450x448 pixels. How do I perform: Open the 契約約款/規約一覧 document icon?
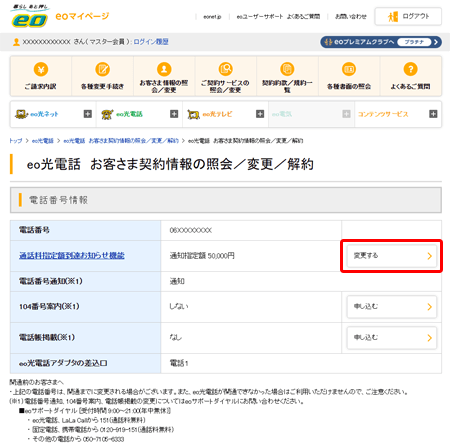tap(287, 69)
